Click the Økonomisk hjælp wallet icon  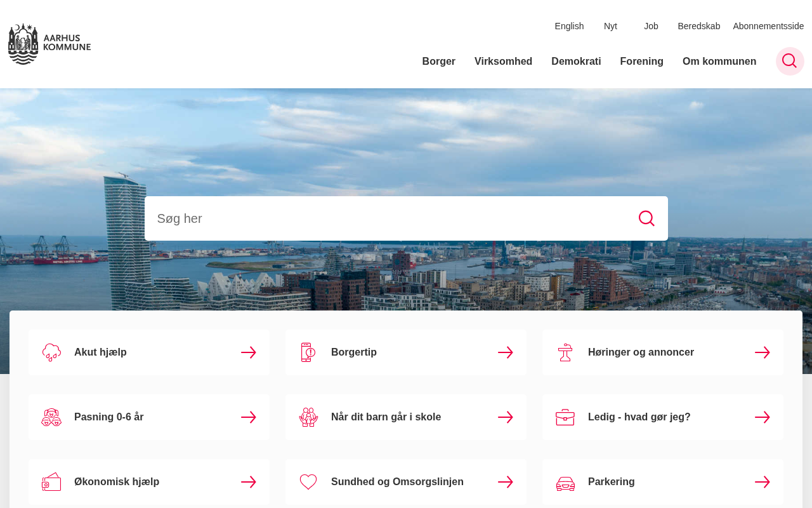pyautogui.click(x=51, y=482)
